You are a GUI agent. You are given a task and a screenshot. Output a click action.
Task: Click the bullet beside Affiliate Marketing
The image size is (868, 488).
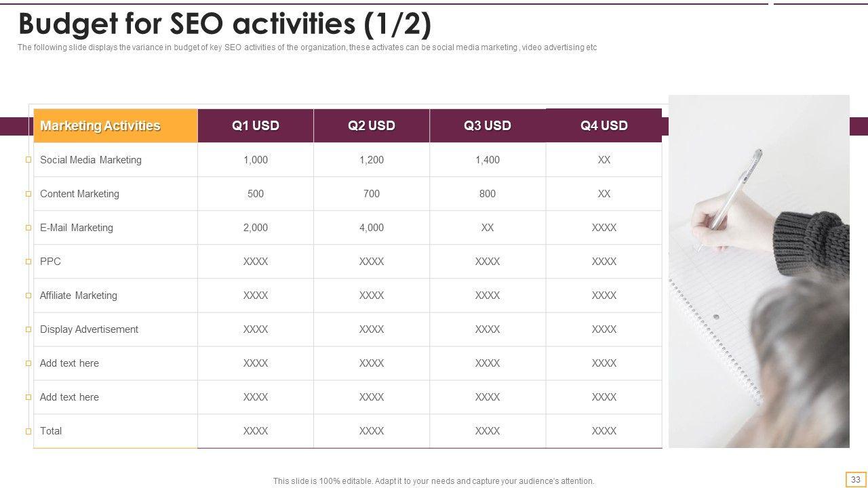tap(28, 296)
